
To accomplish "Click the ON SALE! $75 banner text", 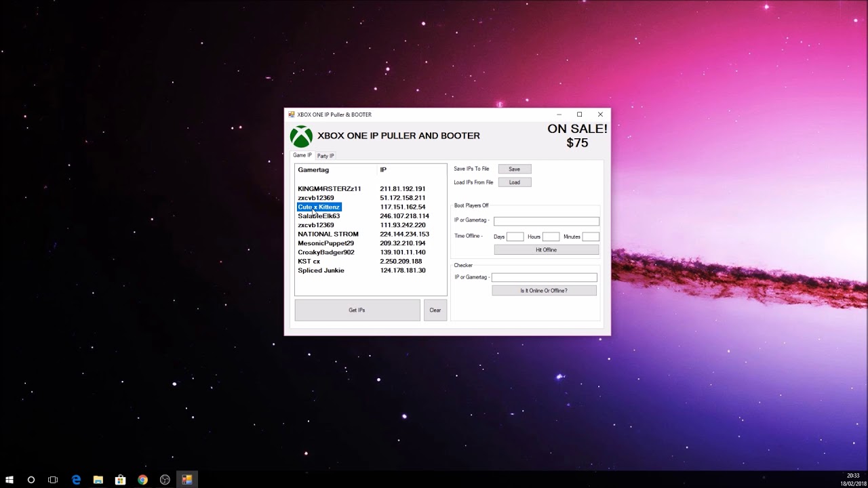I will pos(577,136).
